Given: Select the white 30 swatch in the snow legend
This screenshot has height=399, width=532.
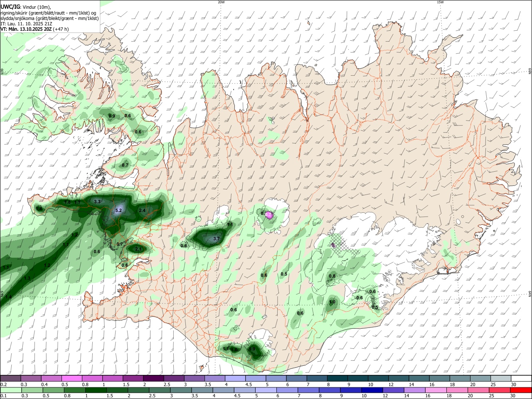Looking at the screenshot, I should pos(521,378).
